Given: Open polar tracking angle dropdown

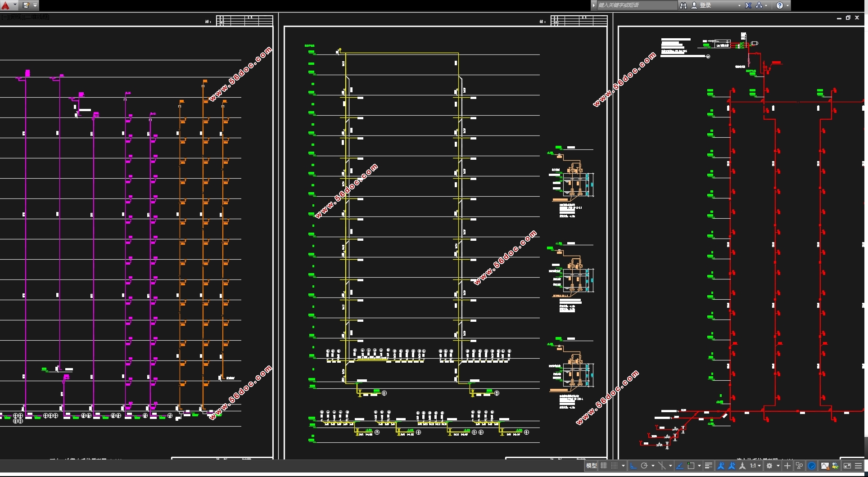Looking at the screenshot, I should 653,466.
